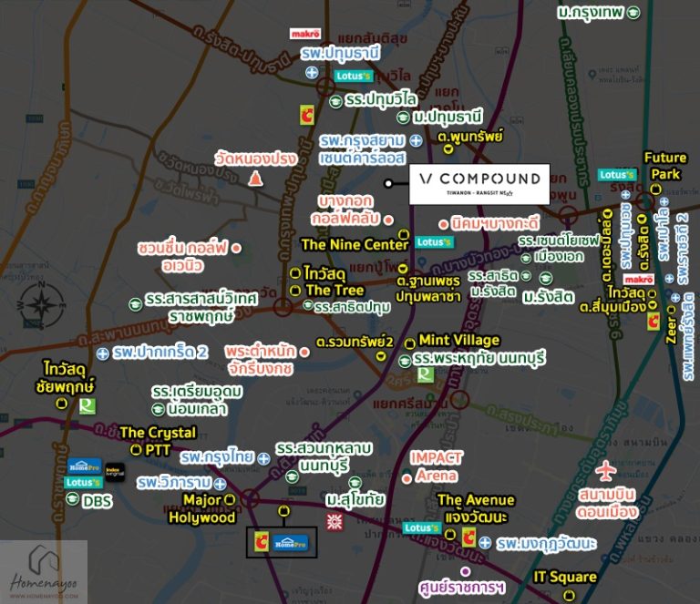700x604 pixels.
Task: Select the Lotus's logo next to The Nine Center
Action: [x=435, y=241]
